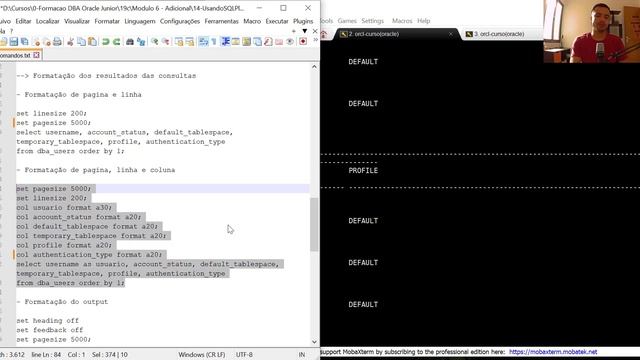Cut selection using the scissors icon
640x360 pixels.
click(70, 42)
